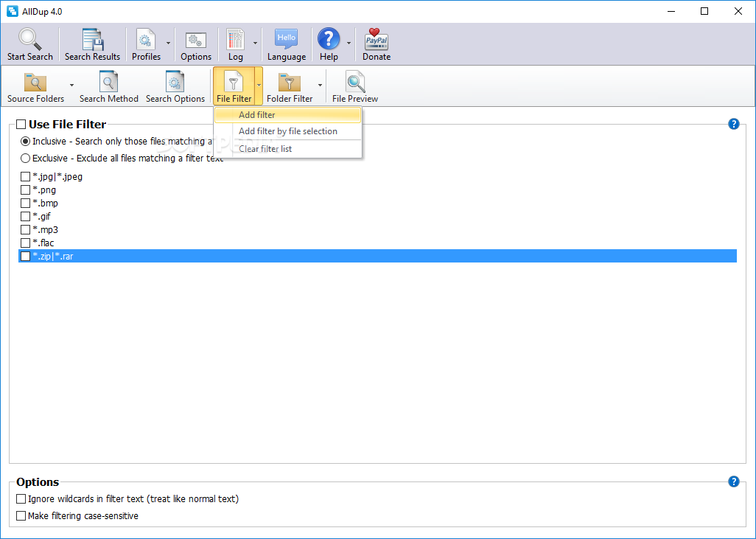Image resolution: width=756 pixels, height=539 pixels.
Task: Select the *.zip|*.rar highlighted row
Action: [x=377, y=257]
